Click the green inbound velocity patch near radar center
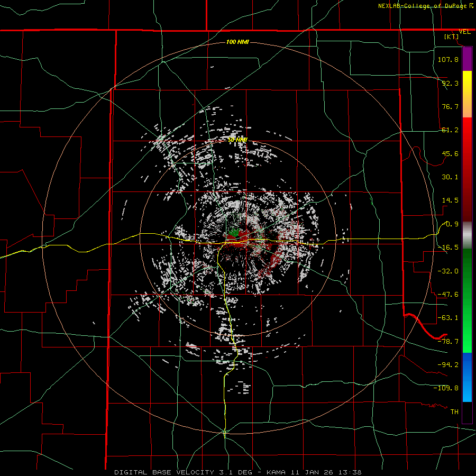This screenshot has height=476, width=476. pos(234,233)
